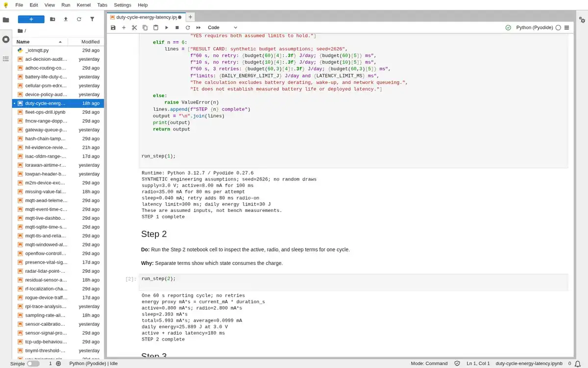This screenshot has width=588, height=368.
Task: Refresh the file browser list
Action: [x=79, y=19]
